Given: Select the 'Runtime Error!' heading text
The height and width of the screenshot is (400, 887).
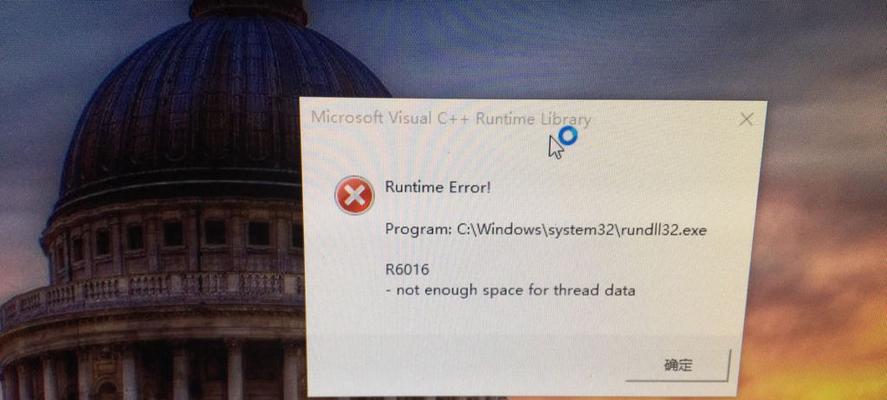Looking at the screenshot, I should click(x=438, y=187).
